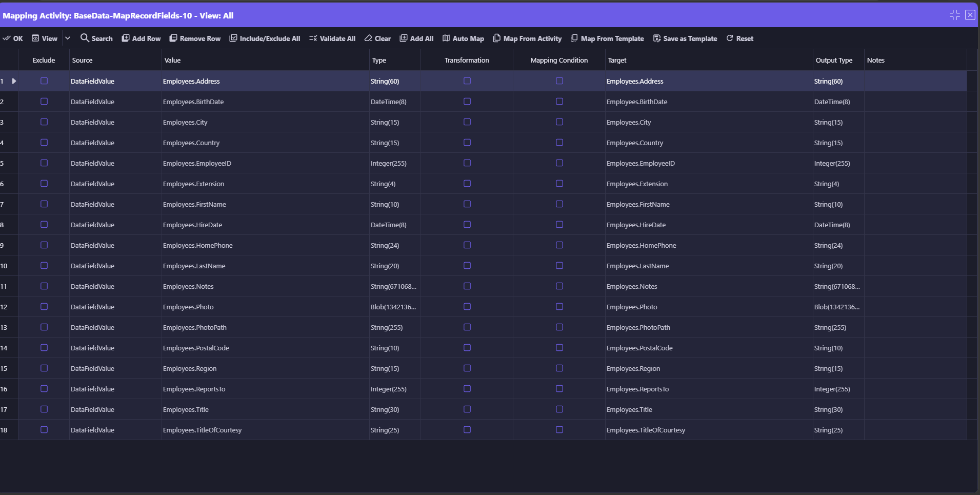Screen dimensions: 980x495
Task: Expand the View dropdown arrow
Action: [x=68, y=38]
